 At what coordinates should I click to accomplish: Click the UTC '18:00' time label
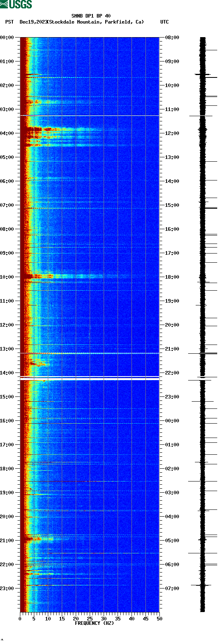(172, 277)
